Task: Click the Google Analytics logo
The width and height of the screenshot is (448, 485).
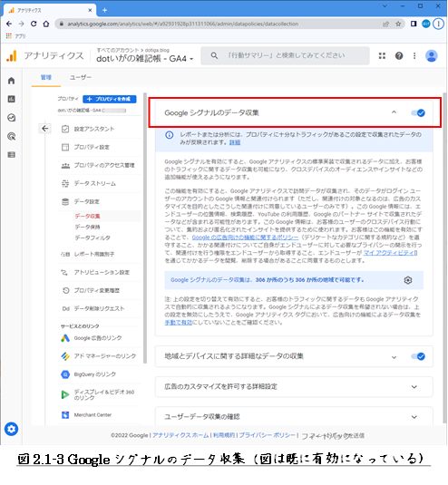Action: point(12,56)
